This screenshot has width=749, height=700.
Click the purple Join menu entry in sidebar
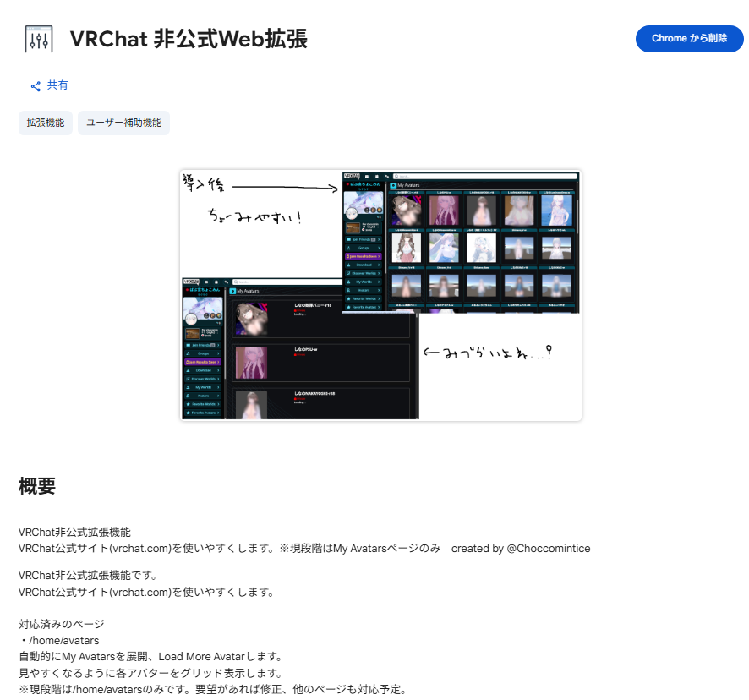364,256
